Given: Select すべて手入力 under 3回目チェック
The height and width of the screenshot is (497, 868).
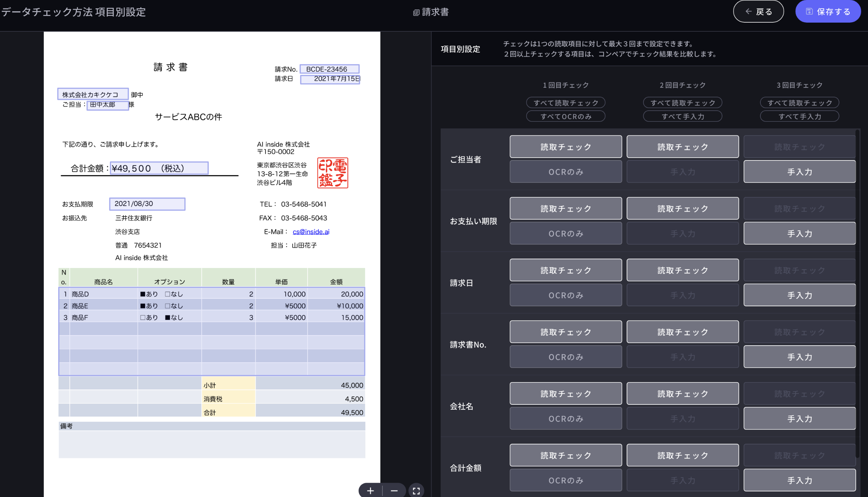Looking at the screenshot, I should click(x=799, y=116).
